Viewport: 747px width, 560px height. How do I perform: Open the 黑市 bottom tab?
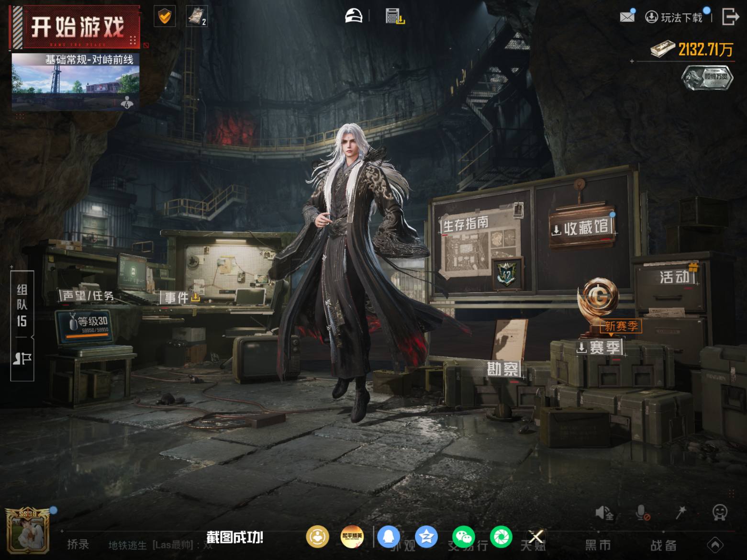pos(598,545)
